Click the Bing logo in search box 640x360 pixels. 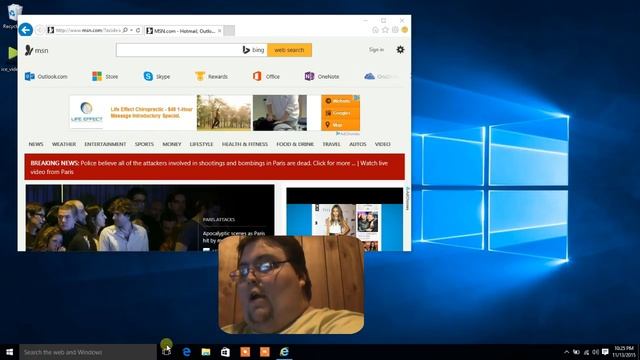(x=253, y=50)
